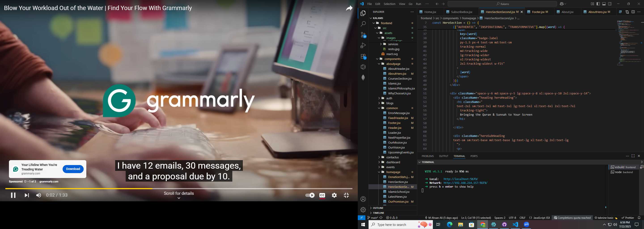
Task: Open the Extensions view icon
Action: [363, 56]
